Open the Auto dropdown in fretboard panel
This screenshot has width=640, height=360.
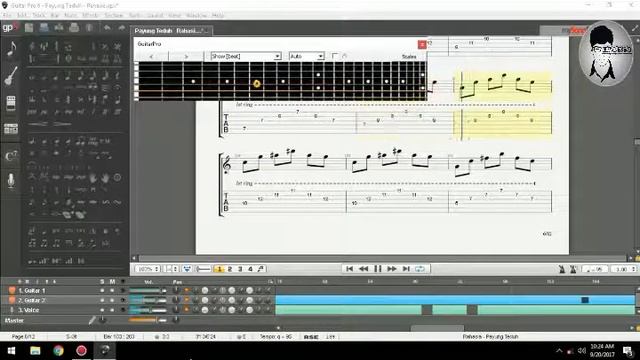307,56
